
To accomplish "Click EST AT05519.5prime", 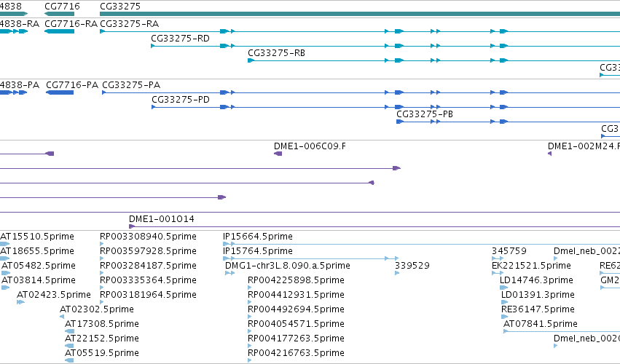I will 102,353.
